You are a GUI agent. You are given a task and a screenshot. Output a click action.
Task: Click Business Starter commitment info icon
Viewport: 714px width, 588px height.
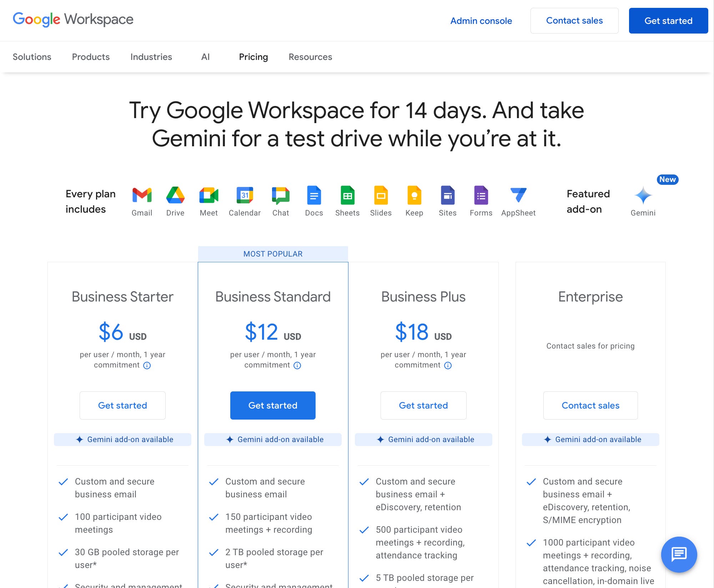[147, 365]
